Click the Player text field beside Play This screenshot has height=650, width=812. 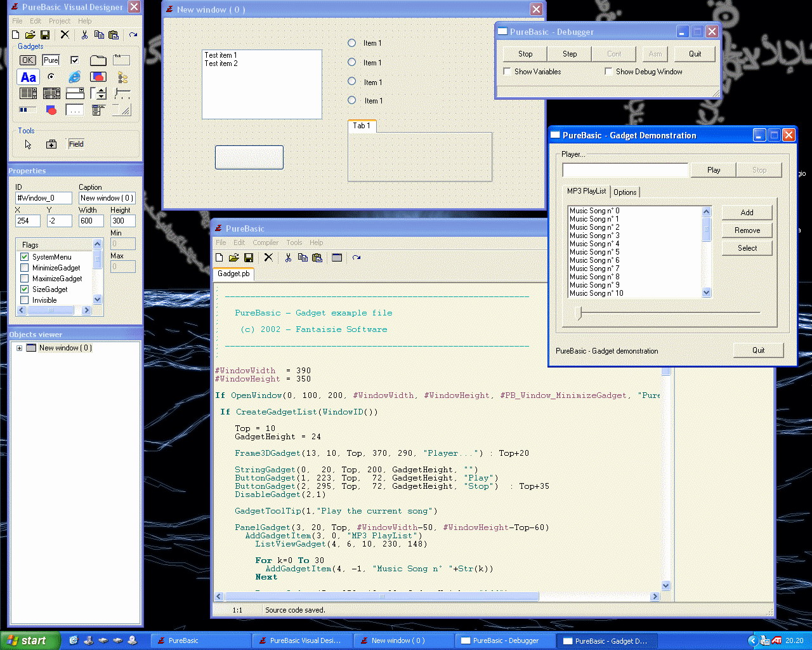coord(625,170)
